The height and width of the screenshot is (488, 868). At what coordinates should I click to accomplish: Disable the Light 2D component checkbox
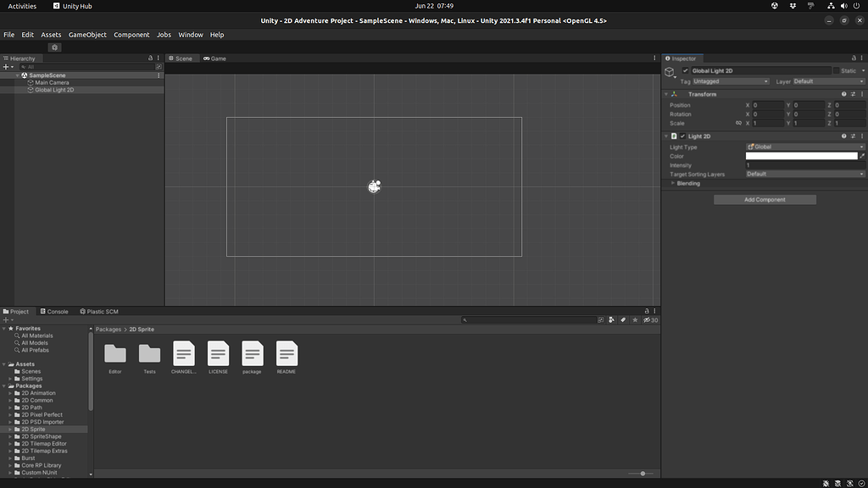(682, 135)
